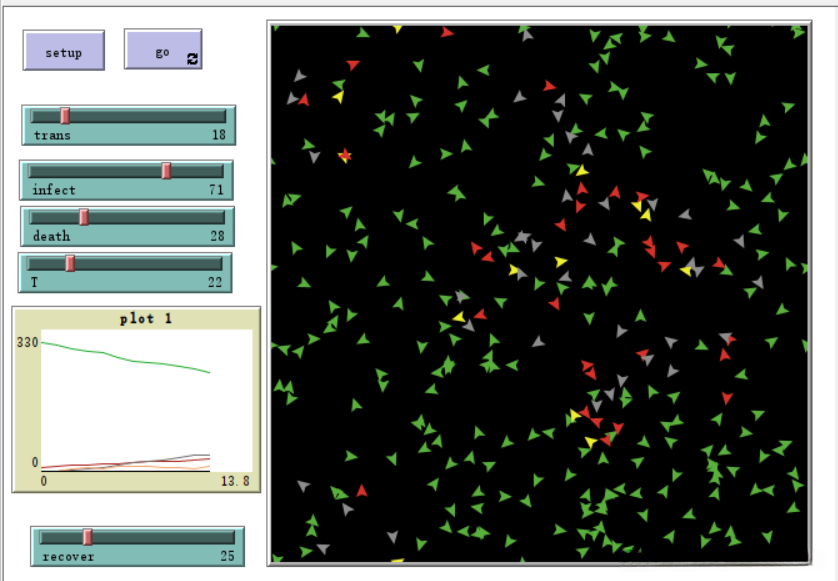The height and width of the screenshot is (581, 838).
Task: Click the recover slider value 25
Action: pyautogui.click(x=227, y=556)
